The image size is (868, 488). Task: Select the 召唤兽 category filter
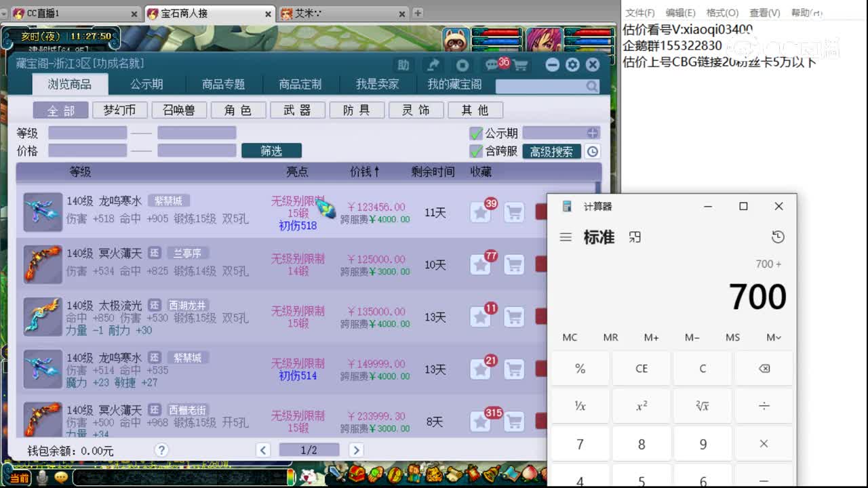pyautogui.click(x=178, y=110)
